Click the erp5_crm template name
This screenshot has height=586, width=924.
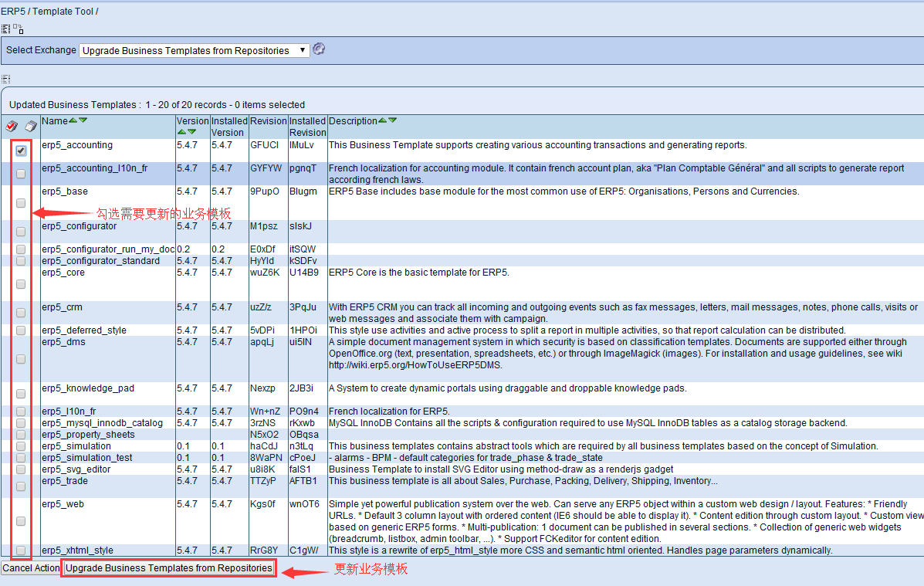[x=62, y=307]
